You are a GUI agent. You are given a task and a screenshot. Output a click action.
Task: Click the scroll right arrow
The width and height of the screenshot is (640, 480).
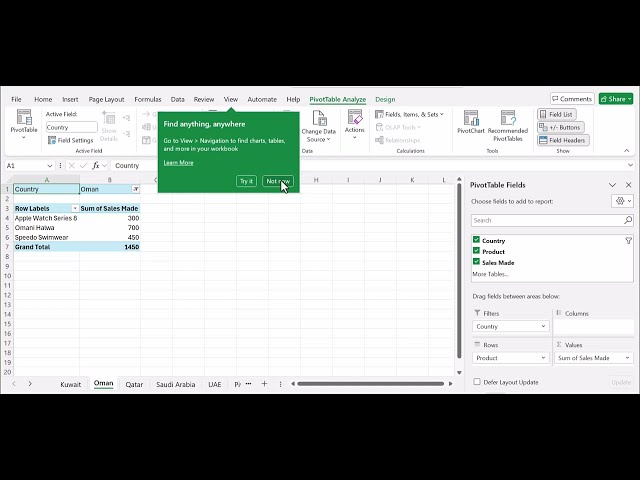pos(451,384)
